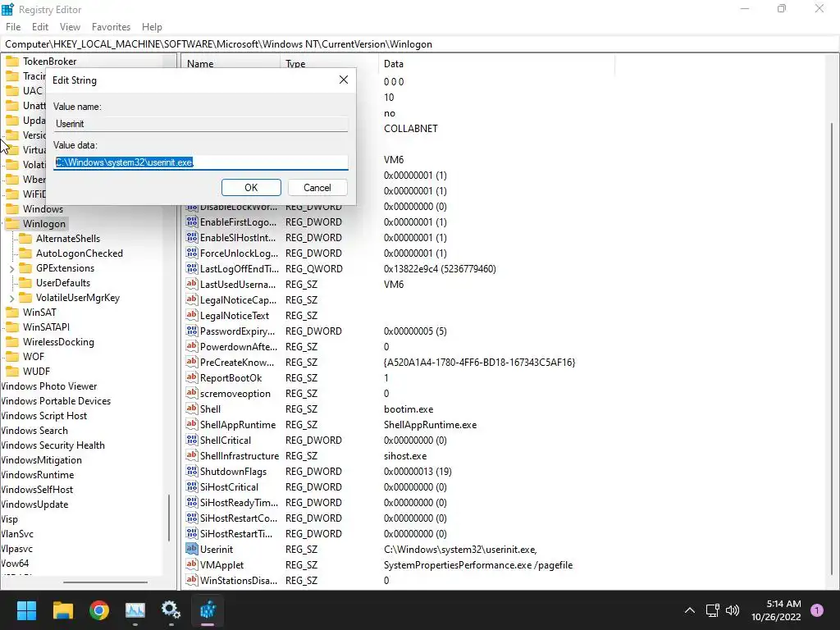
Task: Click the binary icon beside SiHostCritical
Action: pyautogui.click(x=191, y=486)
